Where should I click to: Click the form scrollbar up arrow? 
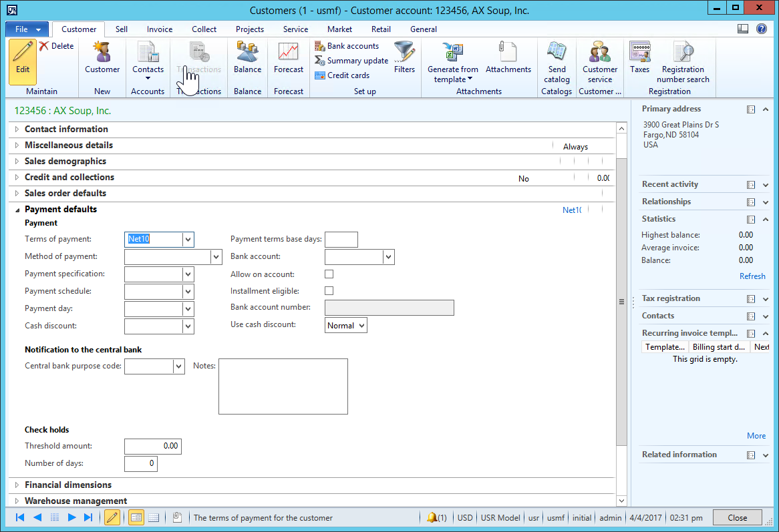(x=621, y=129)
